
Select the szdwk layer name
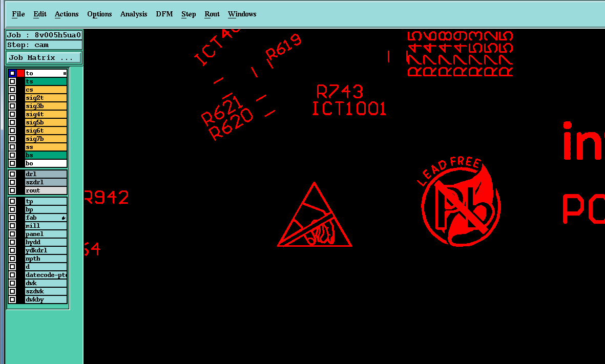pos(46,291)
